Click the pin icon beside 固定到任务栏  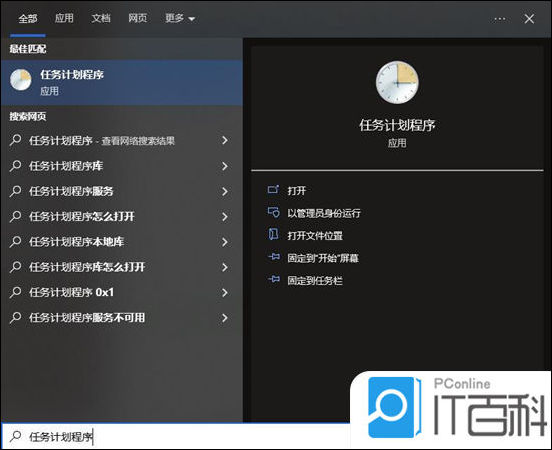click(274, 280)
